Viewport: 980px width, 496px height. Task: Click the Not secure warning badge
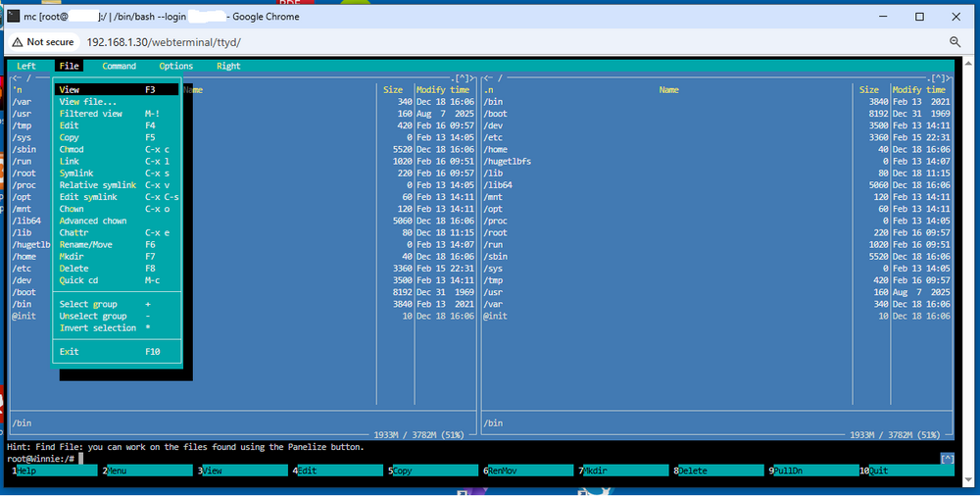pyautogui.click(x=43, y=42)
